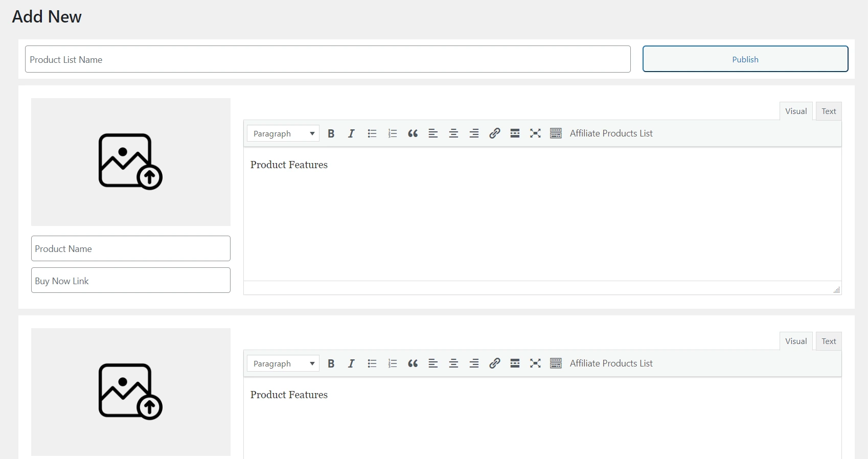Insert numbered list in second product editor
This screenshot has height=459, width=868.
click(x=393, y=363)
